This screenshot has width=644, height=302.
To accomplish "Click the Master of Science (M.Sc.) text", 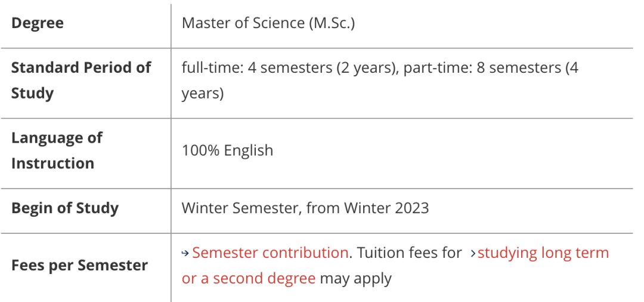I will [268, 23].
